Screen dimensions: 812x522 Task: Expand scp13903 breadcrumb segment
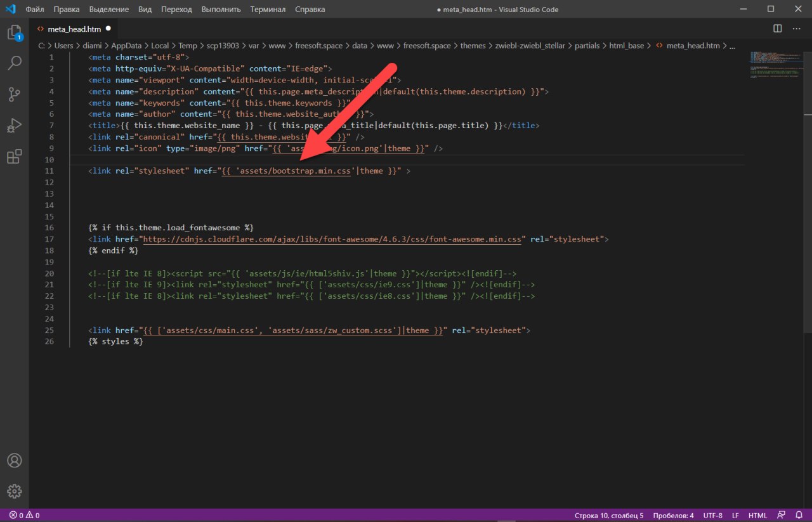(223, 46)
